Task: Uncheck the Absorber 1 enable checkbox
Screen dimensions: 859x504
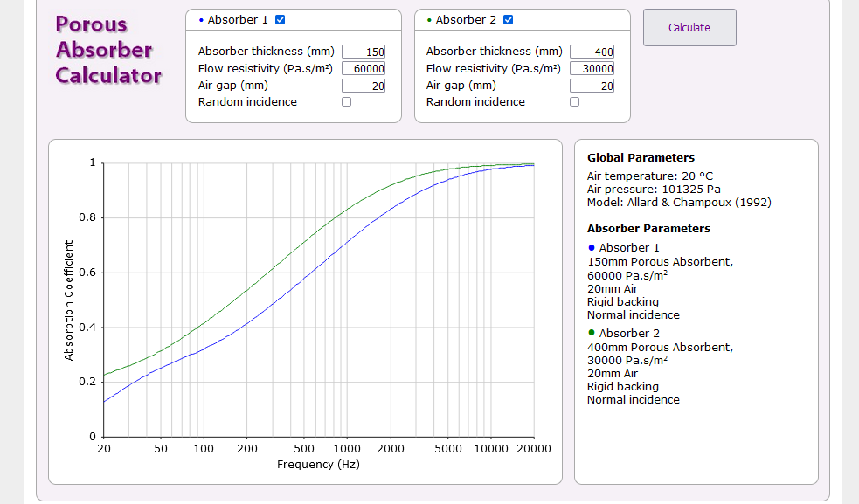Action: 280,20
